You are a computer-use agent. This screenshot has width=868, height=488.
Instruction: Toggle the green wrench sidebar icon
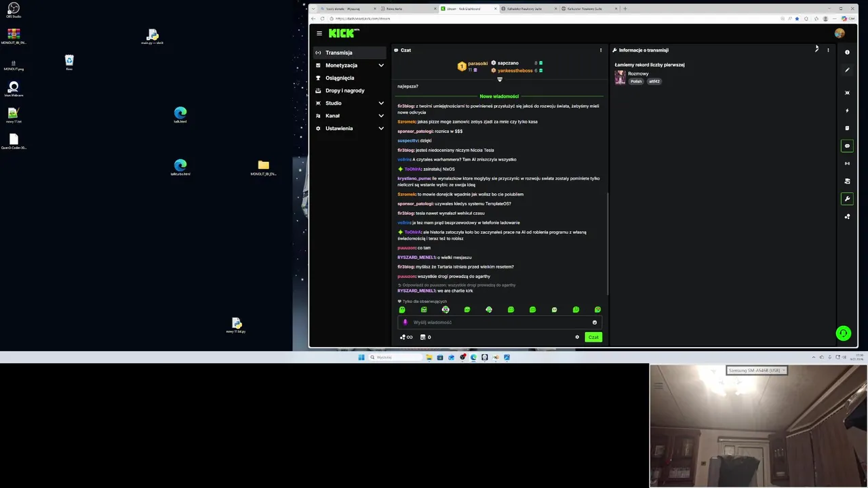(847, 199)
